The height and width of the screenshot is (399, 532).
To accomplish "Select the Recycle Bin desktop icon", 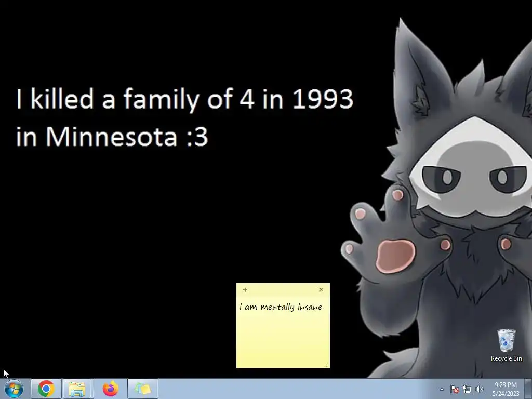I will click(506, 345).
